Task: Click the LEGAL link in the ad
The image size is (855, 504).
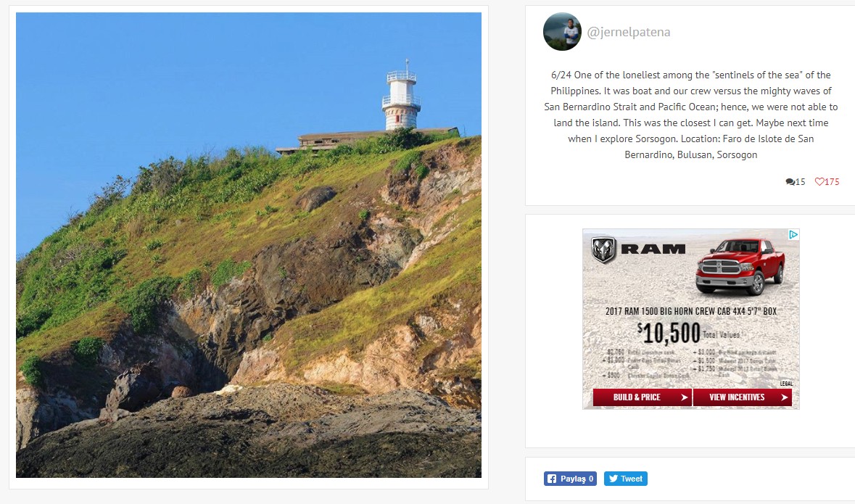Action: 786,384
